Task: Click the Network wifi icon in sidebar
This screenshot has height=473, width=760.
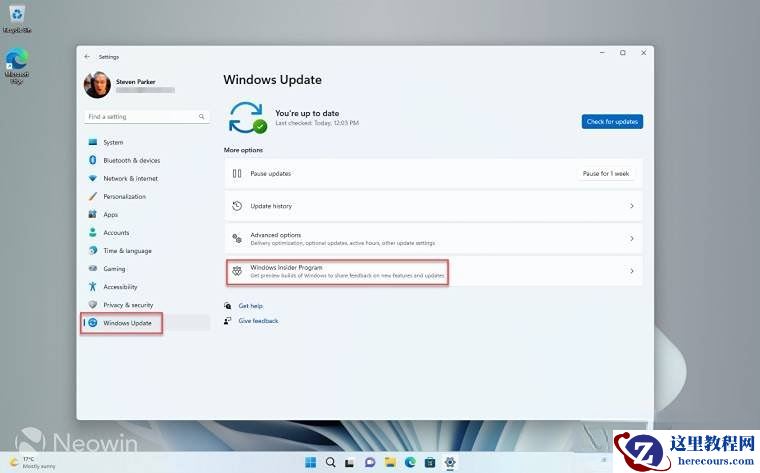Action: 93,178
